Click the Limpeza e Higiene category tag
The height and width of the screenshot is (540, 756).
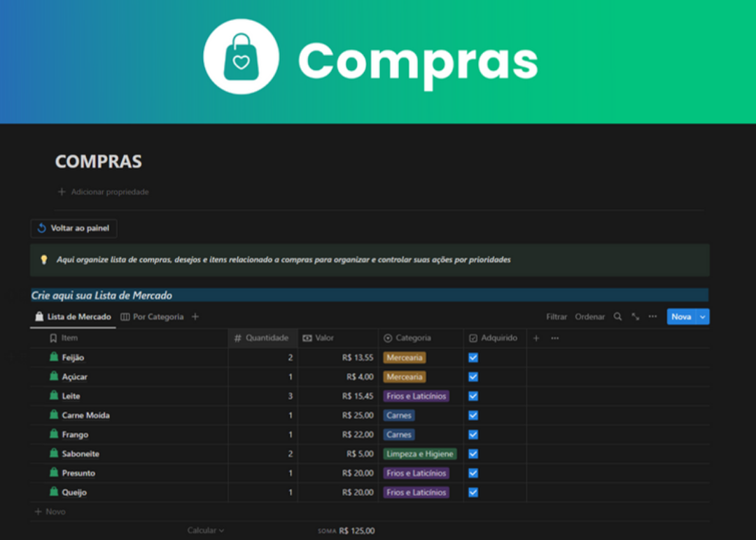click(420, 454)
